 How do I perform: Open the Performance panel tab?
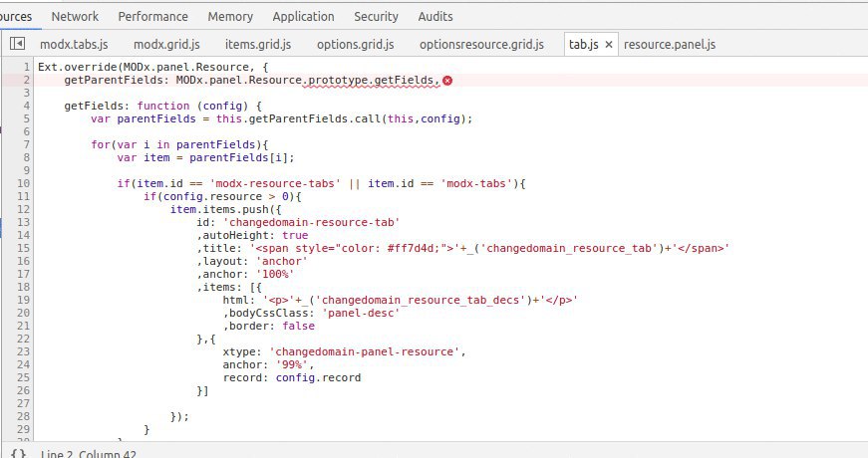click(x=152, y=17)
